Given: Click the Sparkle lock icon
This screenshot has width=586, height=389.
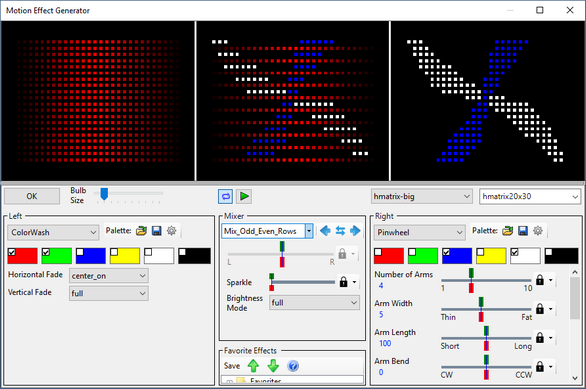Looking at the screenshot, I should point(343,282).
